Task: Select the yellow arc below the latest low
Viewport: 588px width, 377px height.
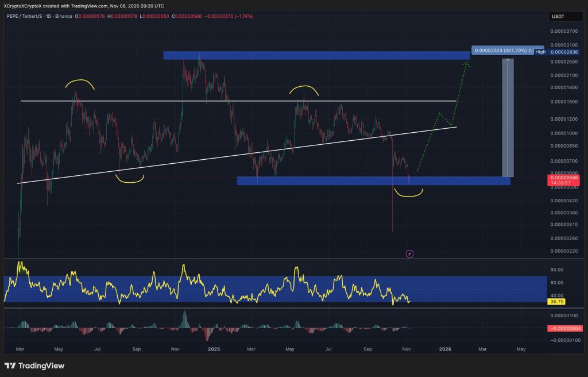Action: point(407,194)
